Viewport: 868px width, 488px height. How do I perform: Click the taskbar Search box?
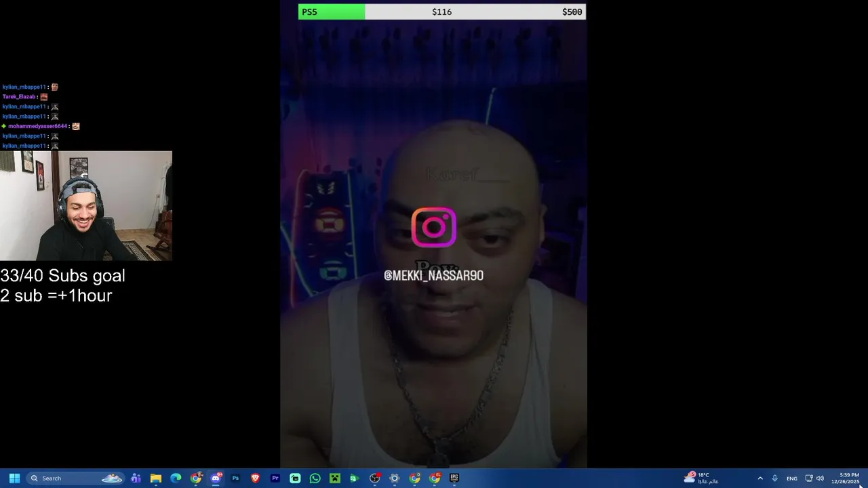pos(76,478)
